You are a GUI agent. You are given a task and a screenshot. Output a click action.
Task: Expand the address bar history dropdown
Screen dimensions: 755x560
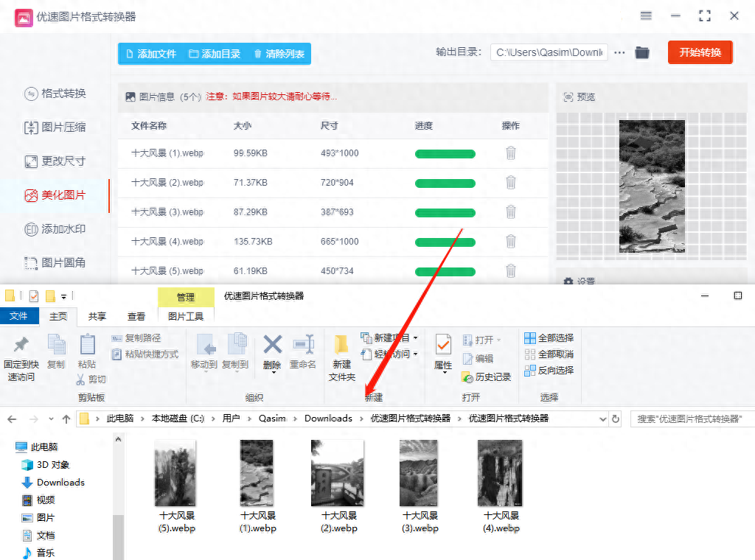tap(603, 419)
